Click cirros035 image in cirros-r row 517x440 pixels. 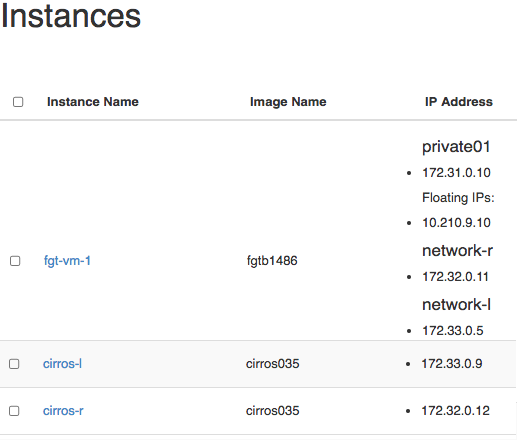pyautogui.click(x=273, y=411)
